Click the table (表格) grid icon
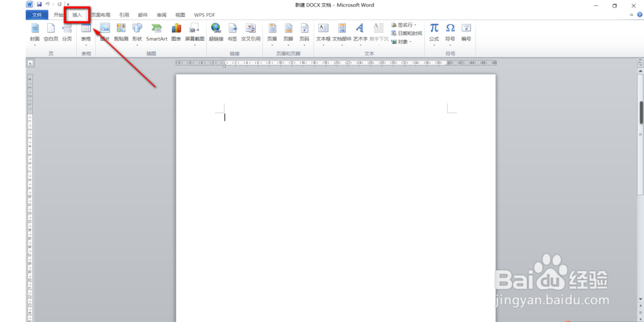 86,28
